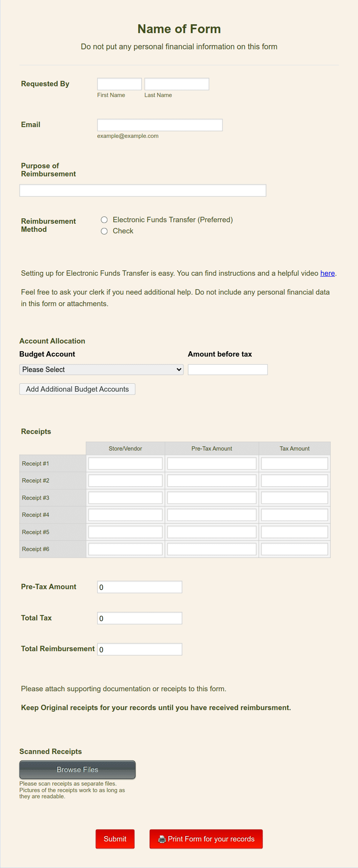Click the 'here' link for EFT instructions

pos(327,273)
